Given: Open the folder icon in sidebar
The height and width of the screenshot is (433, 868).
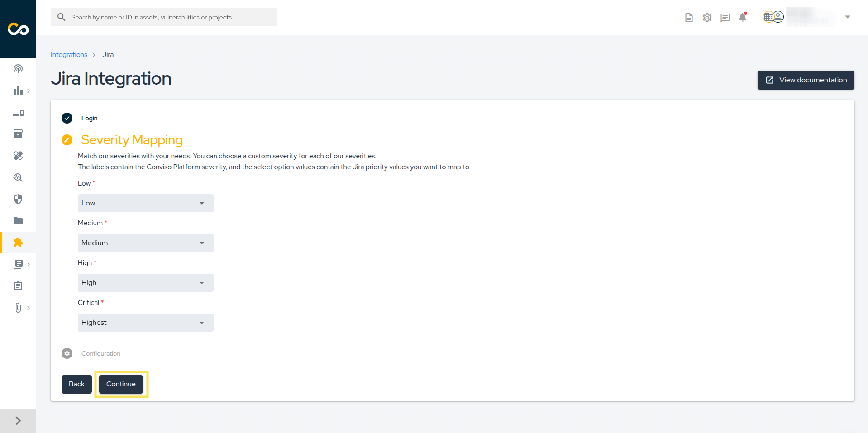Looking at the screenshot, I should tap(18, 221).
